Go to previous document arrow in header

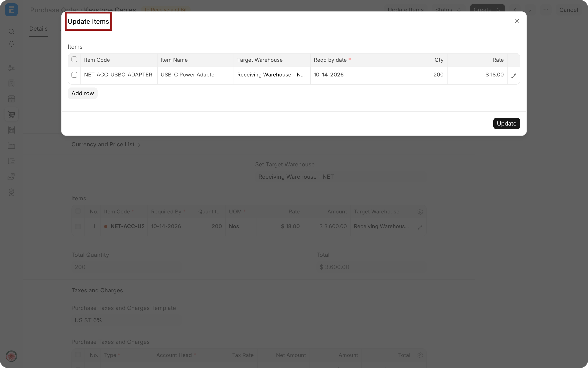click(515, 10)
